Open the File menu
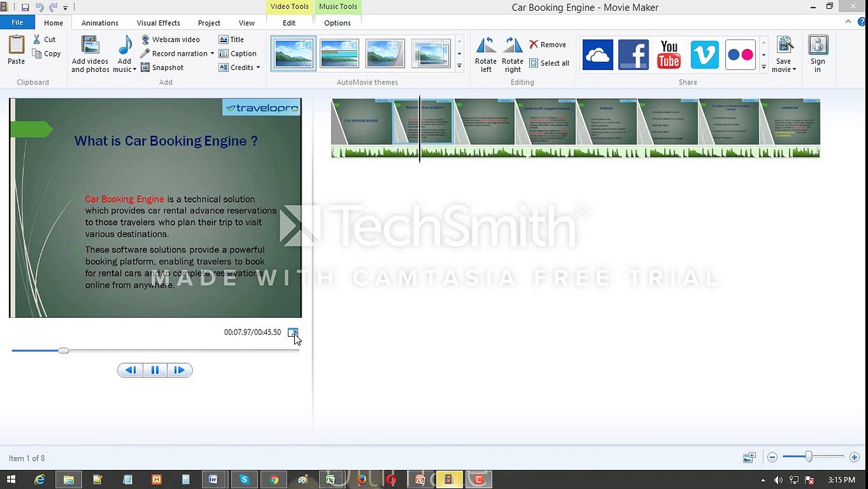 click(17, 22)
